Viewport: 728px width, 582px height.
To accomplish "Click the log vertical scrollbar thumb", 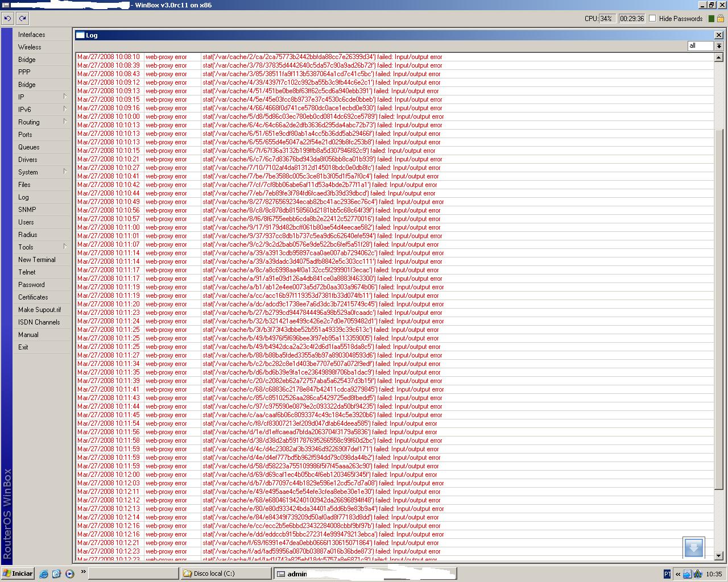I will [x=719, y=309].
